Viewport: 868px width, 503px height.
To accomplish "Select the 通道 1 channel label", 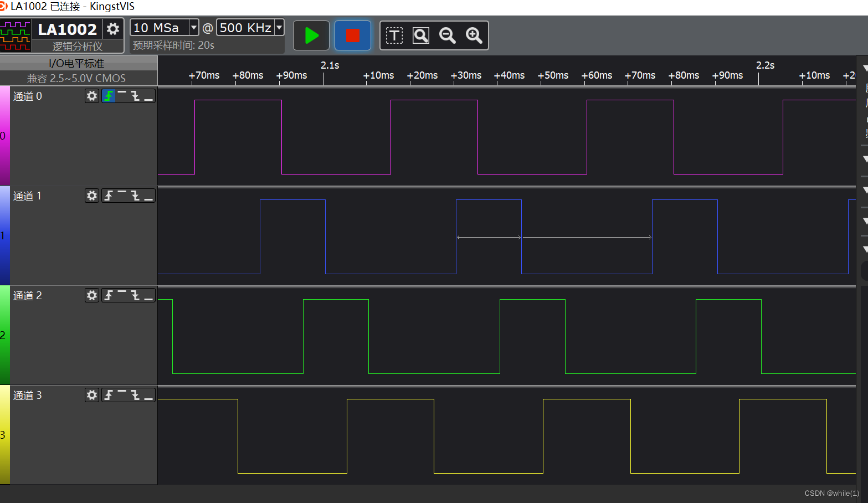I will click(27, 196).
